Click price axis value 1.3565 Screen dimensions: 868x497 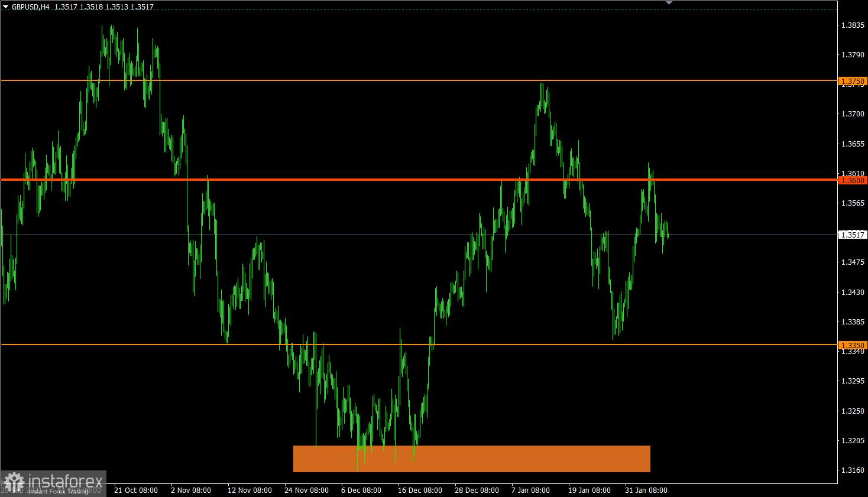point(853,203)
